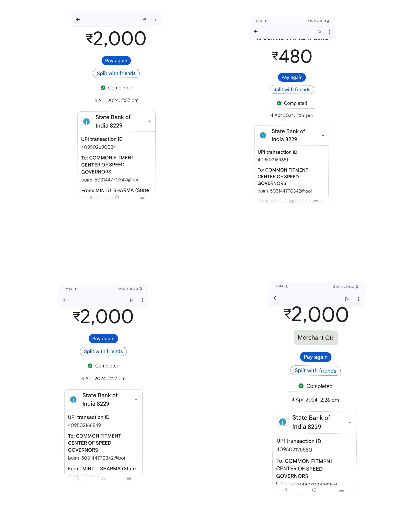Tap Split with friends on 2:37 pm receipt
The height and width of the screenshot is (532, 403).
(116, 73)
